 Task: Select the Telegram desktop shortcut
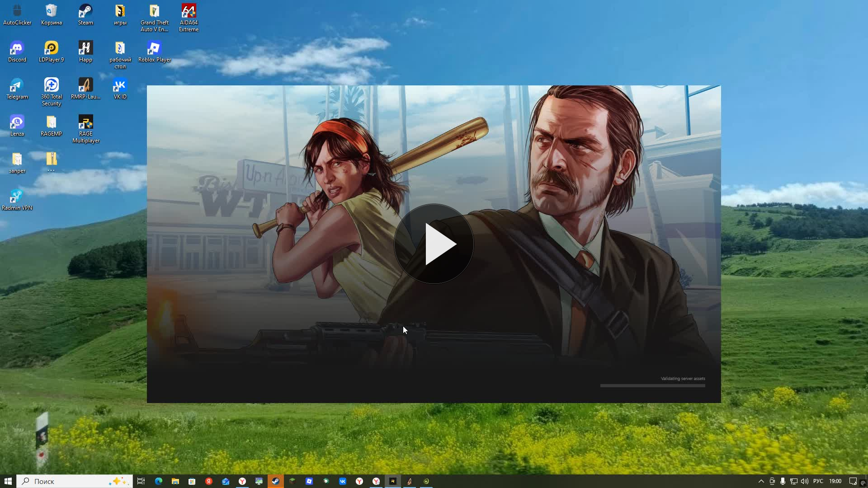[17, 89]
